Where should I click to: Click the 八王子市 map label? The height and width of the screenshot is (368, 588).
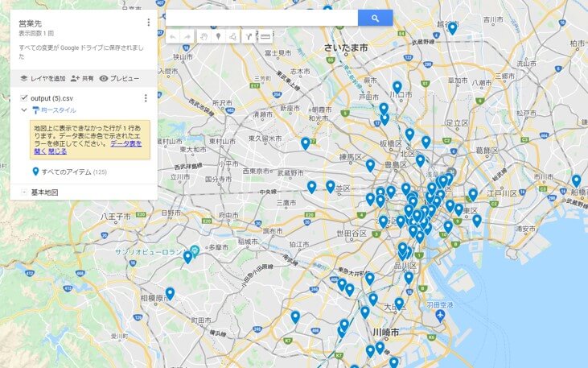[x=116, y=217]
